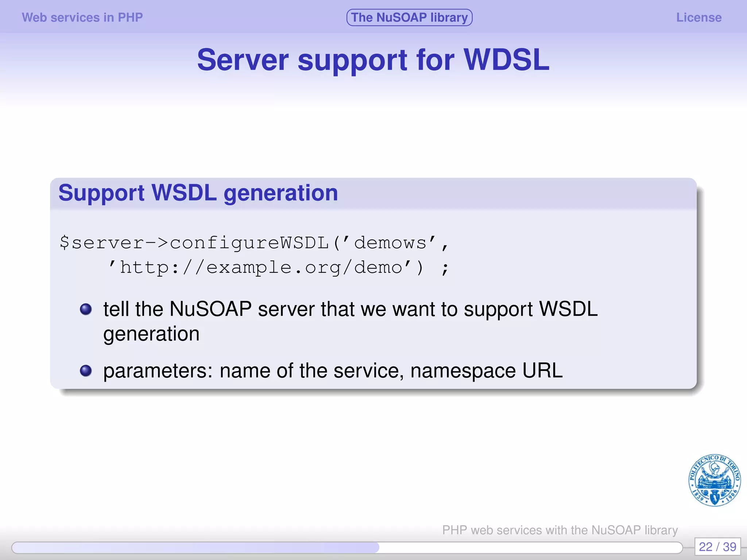Click the 22 / 39 page counter

717,547
